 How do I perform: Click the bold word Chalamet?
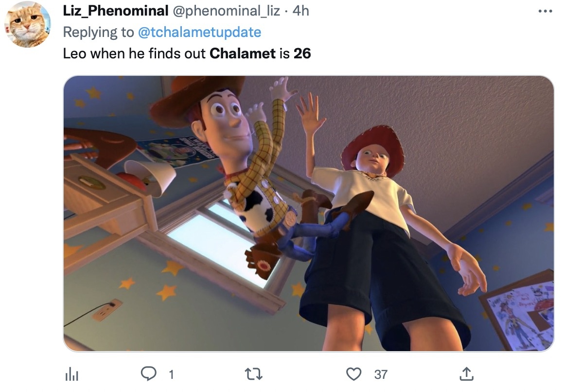coord(243,53)
